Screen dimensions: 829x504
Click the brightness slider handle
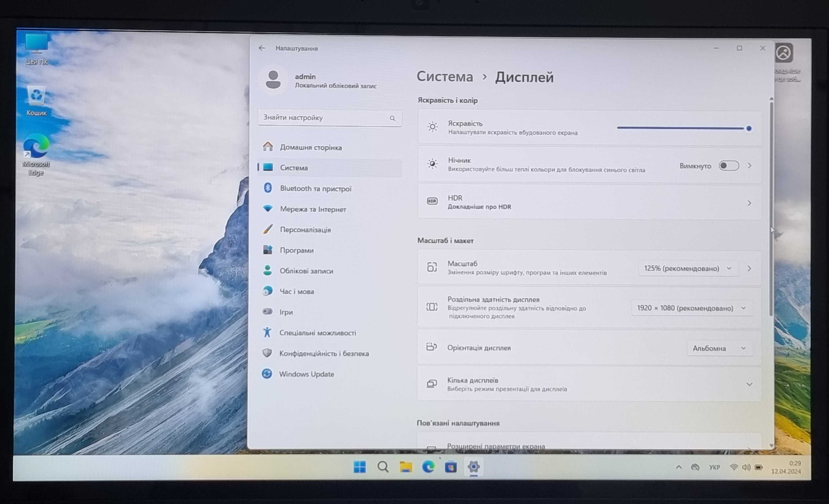[749, 128]
